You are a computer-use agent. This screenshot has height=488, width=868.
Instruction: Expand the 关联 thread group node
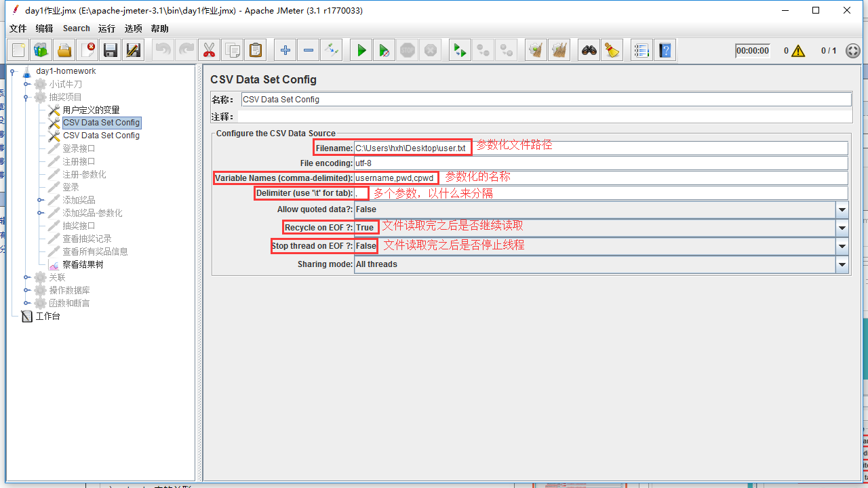click(x=27, y=277)
